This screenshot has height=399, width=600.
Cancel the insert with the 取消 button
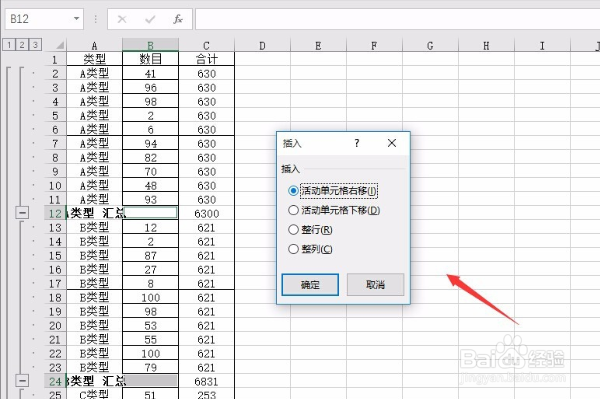click(375, 285)
